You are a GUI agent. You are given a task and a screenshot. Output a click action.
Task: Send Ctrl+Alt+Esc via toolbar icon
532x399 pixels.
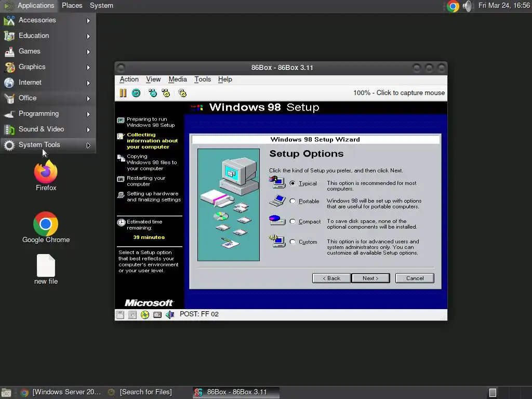click(x=166, y=93)
